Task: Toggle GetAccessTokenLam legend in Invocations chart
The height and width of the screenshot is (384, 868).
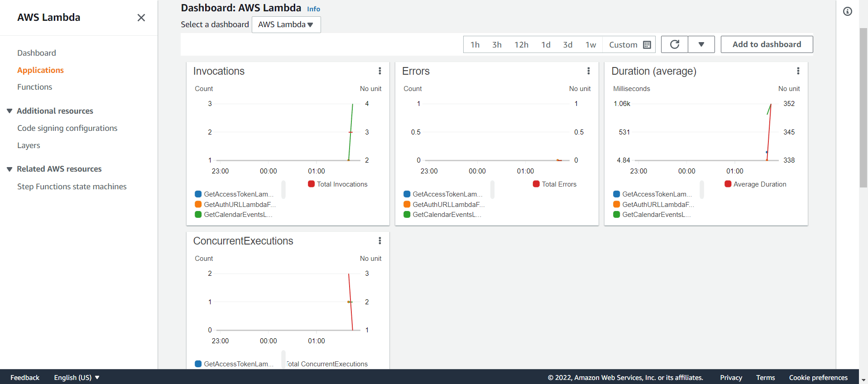Action: pyautogui.click(x=235, y=194)
